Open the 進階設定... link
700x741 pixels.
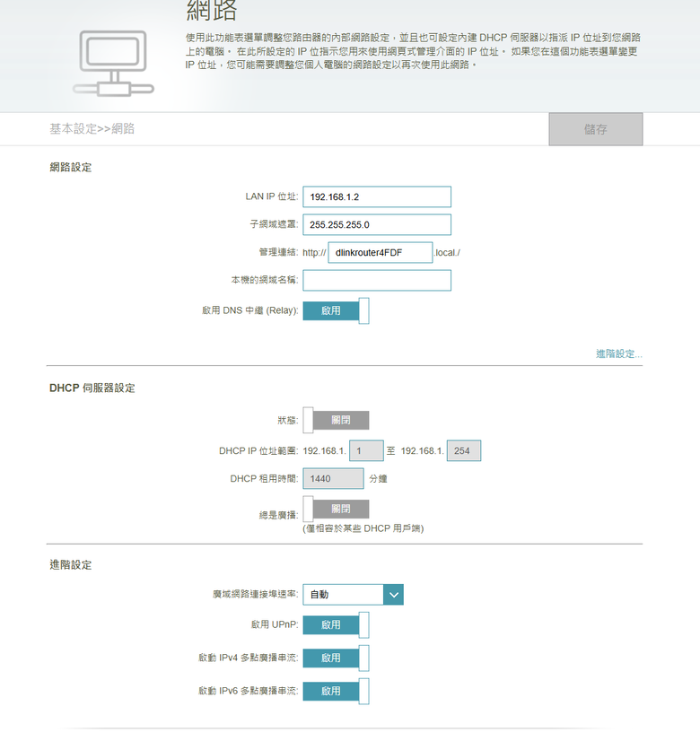point(618,353)
